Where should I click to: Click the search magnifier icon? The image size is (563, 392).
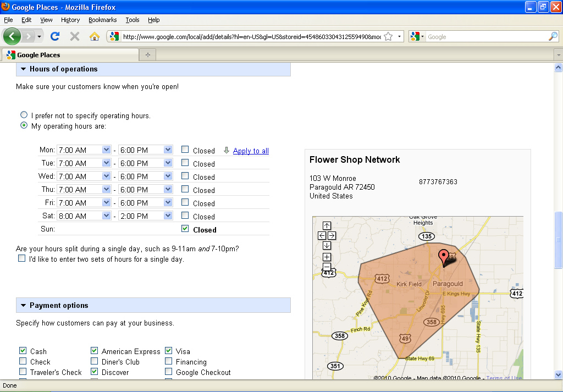pyautogui.click(x=553, y=36)
